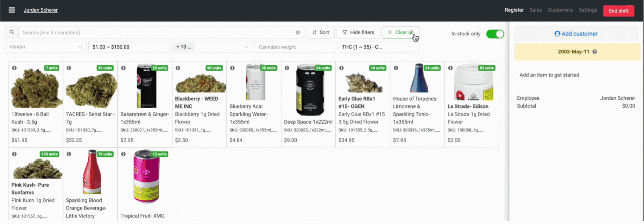Open the Cannabis weight filter

tap(295, 47)
